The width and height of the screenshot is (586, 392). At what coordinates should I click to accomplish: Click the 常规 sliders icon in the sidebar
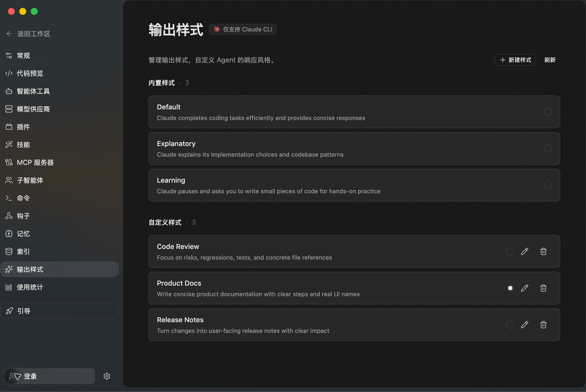coord(9,55)
